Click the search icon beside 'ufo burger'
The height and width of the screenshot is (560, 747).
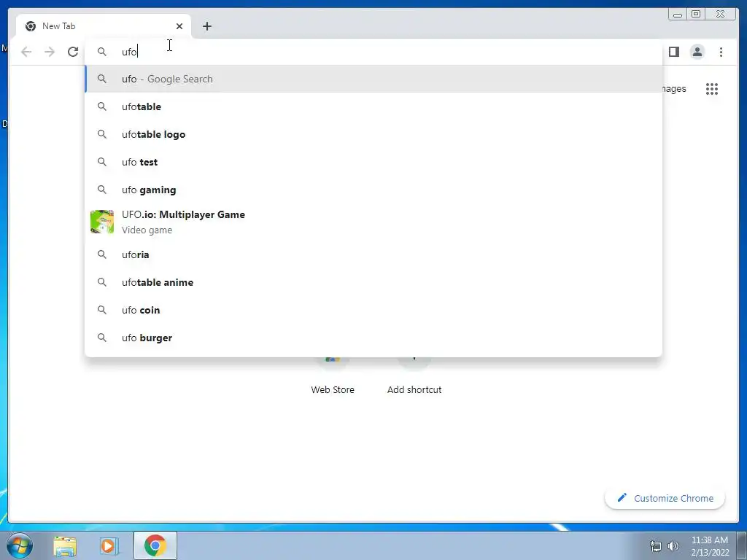102,338
